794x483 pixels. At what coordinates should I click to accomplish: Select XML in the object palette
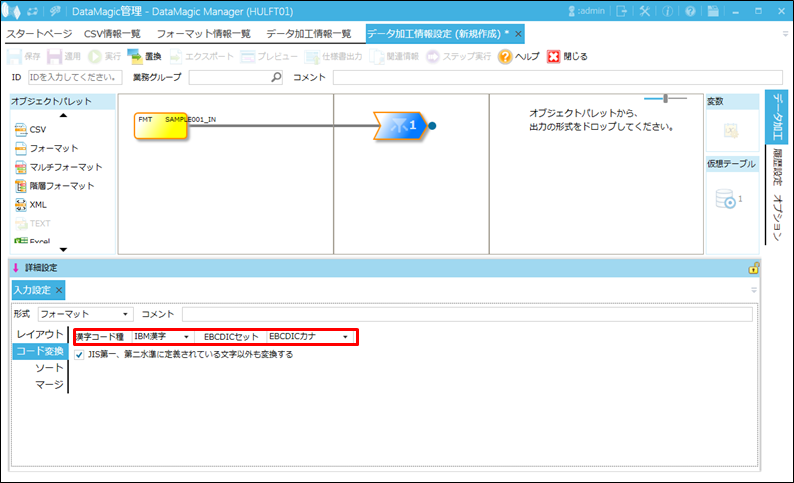click(22, 204)
